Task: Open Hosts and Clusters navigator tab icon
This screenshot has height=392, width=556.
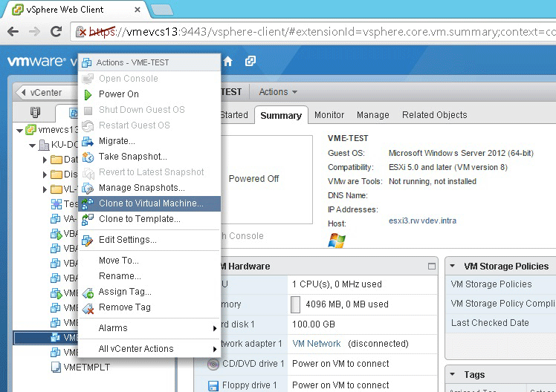Action: click(35, 113)
